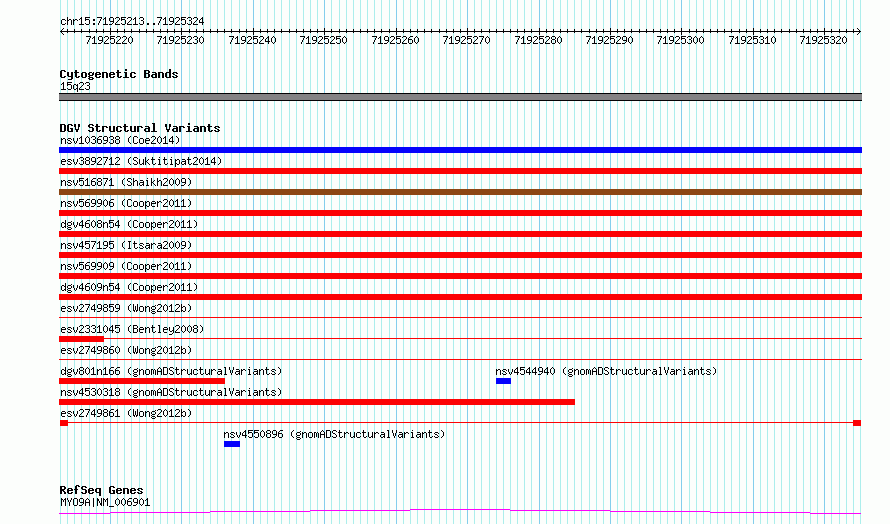Screen dimensions: 890x524
Task: Select the red dgv4608n54 variant bar
Action: pyautogui.click(x=460, y=234)
